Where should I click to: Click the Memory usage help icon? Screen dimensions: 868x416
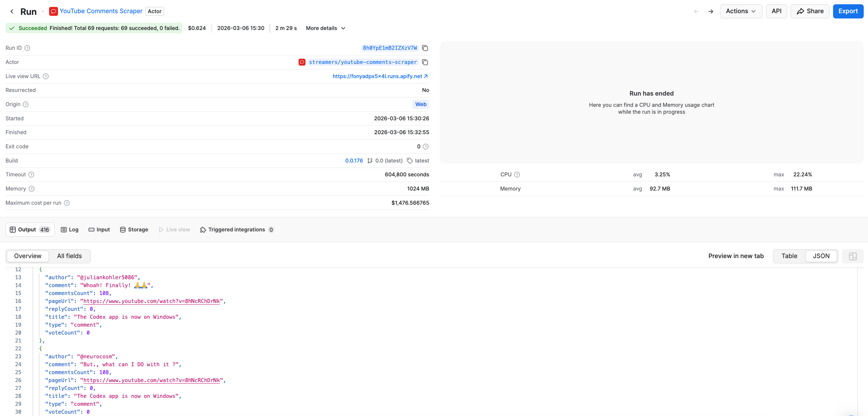[31, 189]
